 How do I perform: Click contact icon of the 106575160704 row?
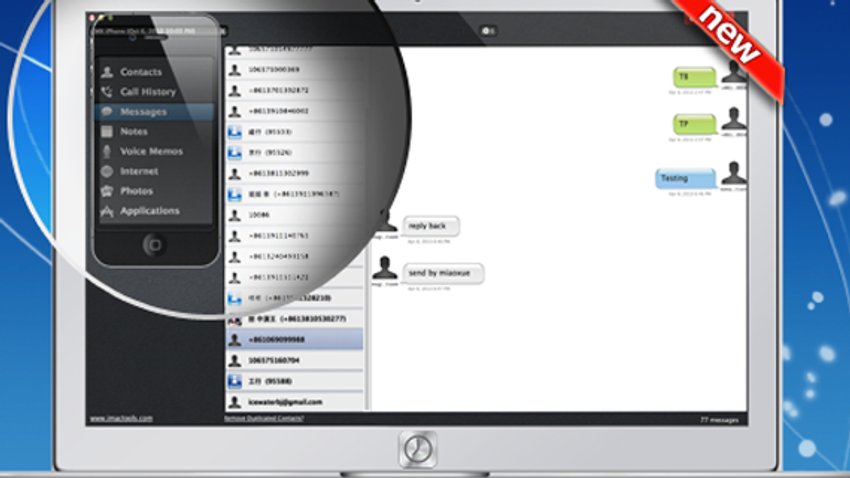(x=235, y=360)
